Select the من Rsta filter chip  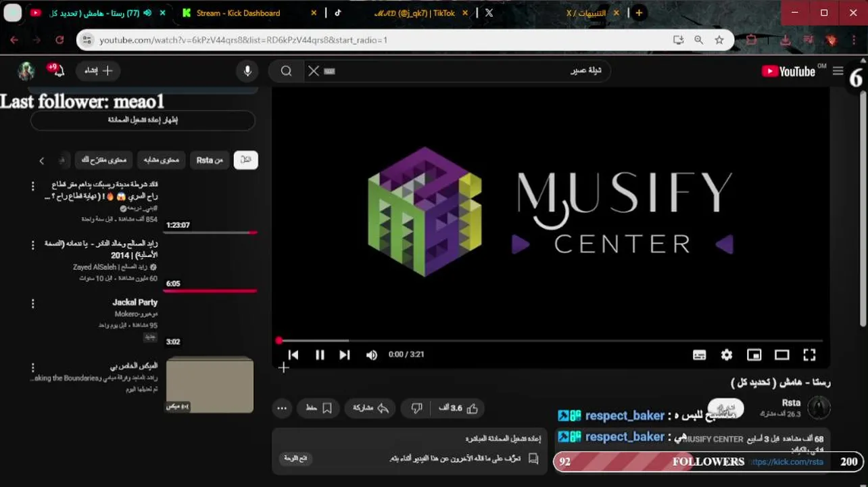coord(210,160)
